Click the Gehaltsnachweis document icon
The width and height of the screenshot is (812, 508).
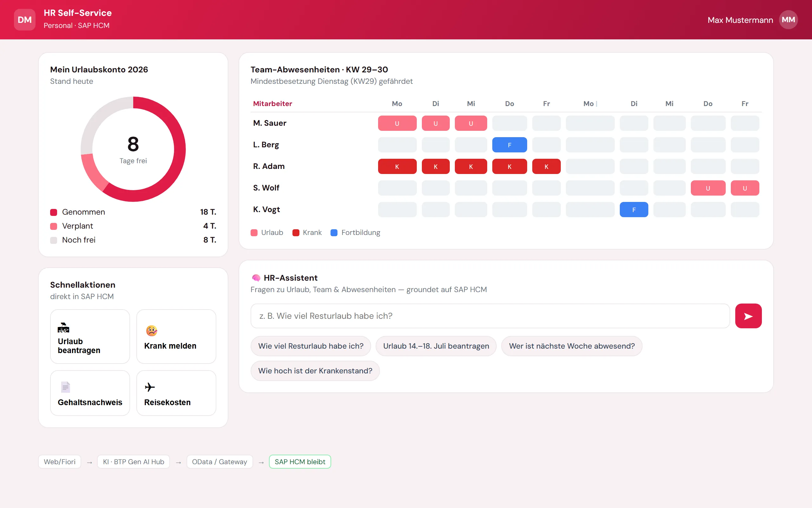pos(65,387)
